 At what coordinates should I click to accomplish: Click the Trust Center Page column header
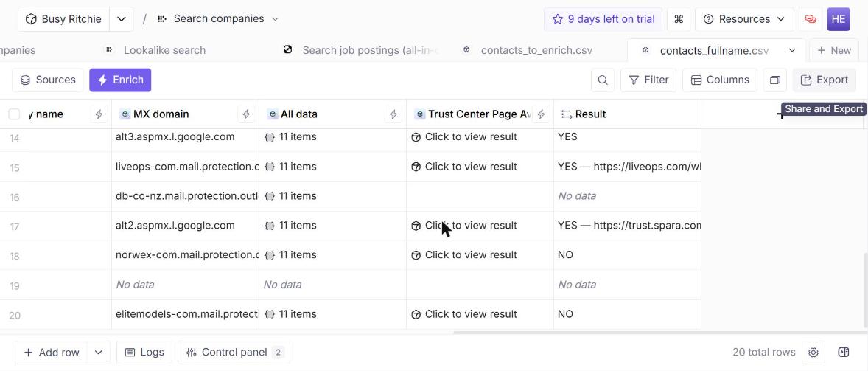click(480, 114)
